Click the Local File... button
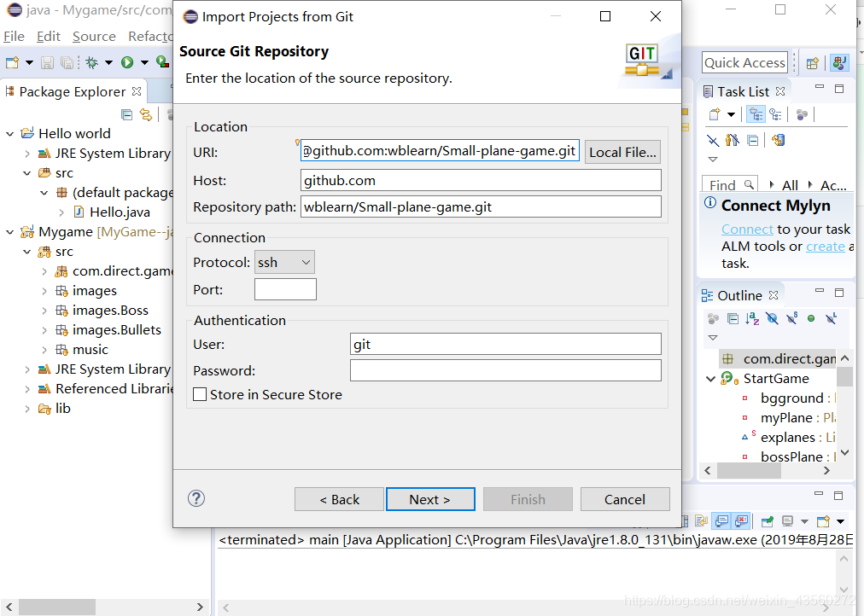Viewport: 864px width, 616px height. point(622,152)
